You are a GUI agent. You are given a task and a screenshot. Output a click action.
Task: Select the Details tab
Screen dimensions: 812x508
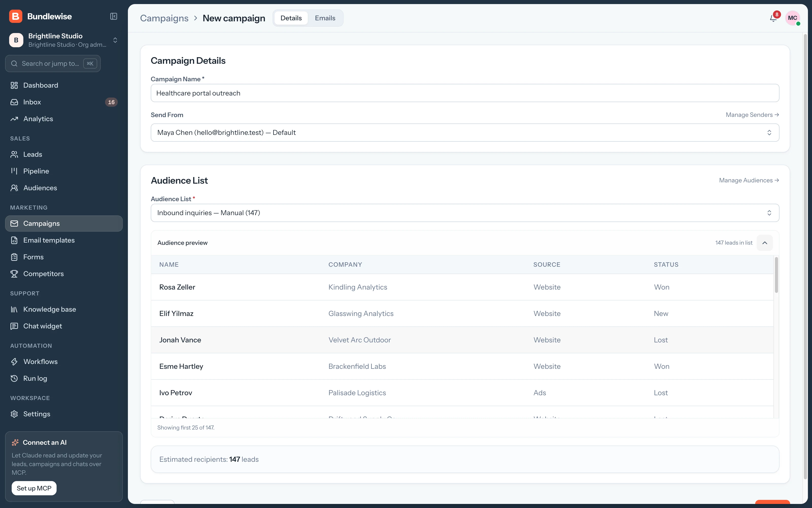coord(291,18)
